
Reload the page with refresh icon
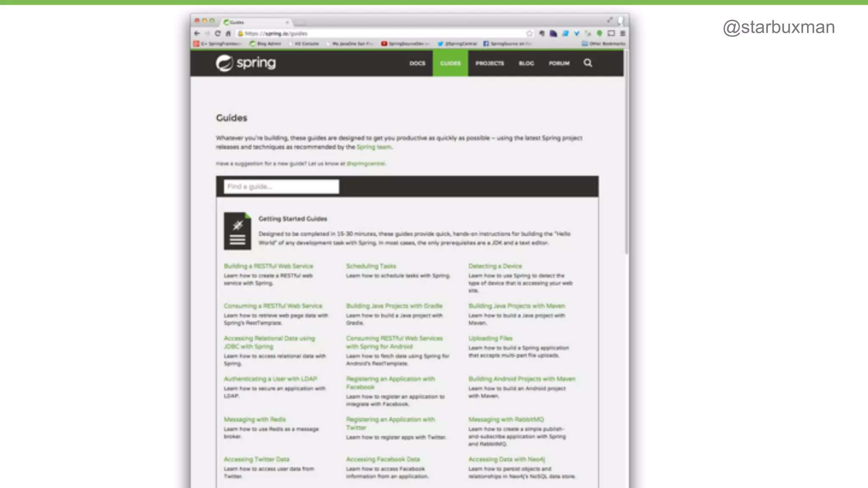[217, 33]
